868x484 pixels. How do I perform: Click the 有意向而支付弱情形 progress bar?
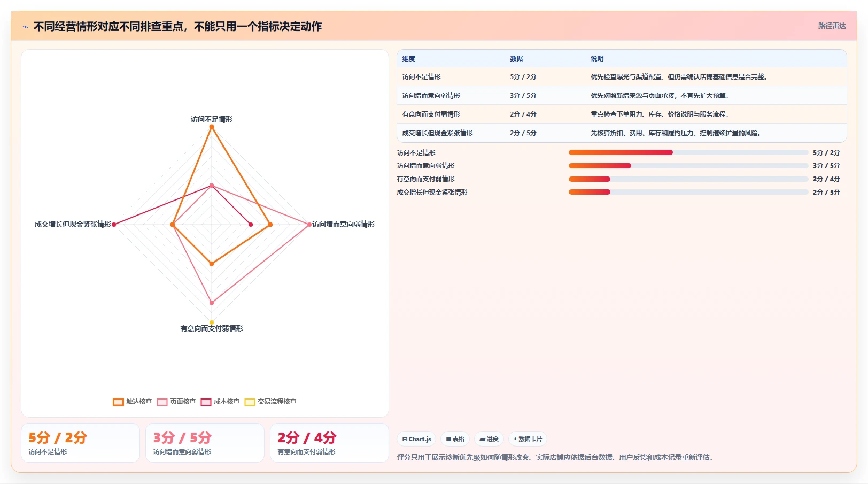coord(688,179)
